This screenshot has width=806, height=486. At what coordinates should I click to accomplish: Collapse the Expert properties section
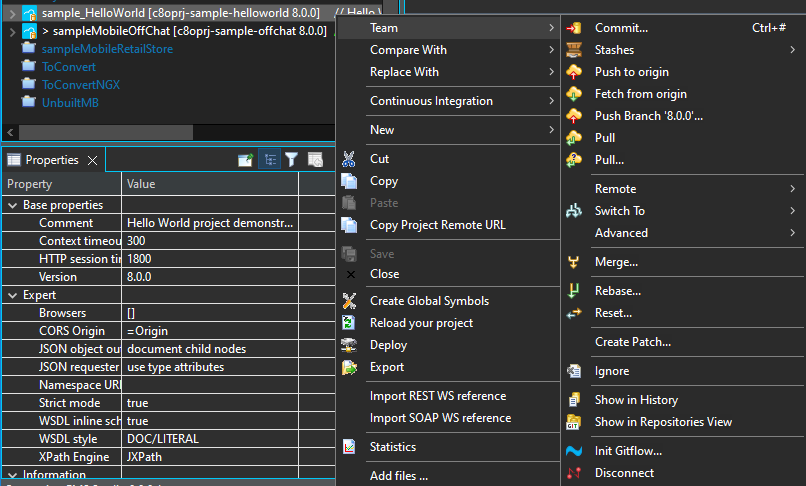tap(13, 295)
